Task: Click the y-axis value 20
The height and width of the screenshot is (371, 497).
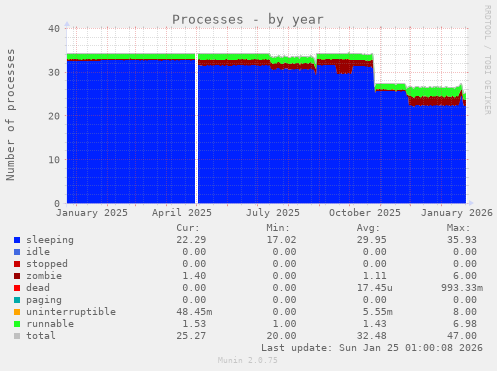Action: click(x=54, y=116)
